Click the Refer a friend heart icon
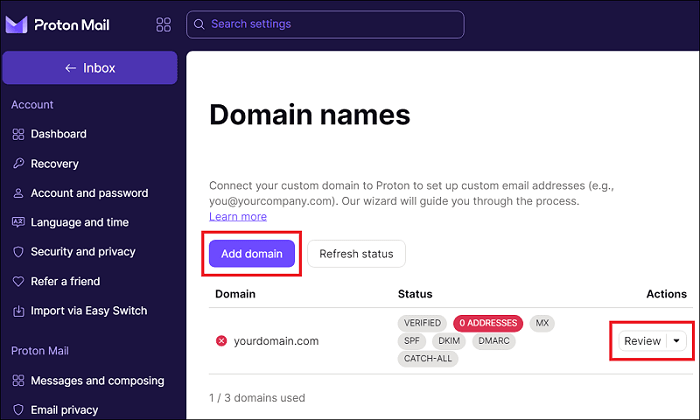Image resolution: width=700 pixels, height=420 pixels. pos(18,281)
